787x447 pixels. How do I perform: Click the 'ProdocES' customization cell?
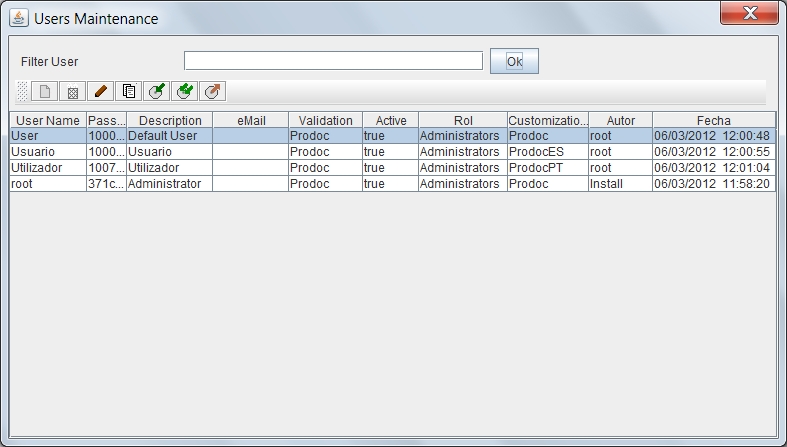[548, 152]
